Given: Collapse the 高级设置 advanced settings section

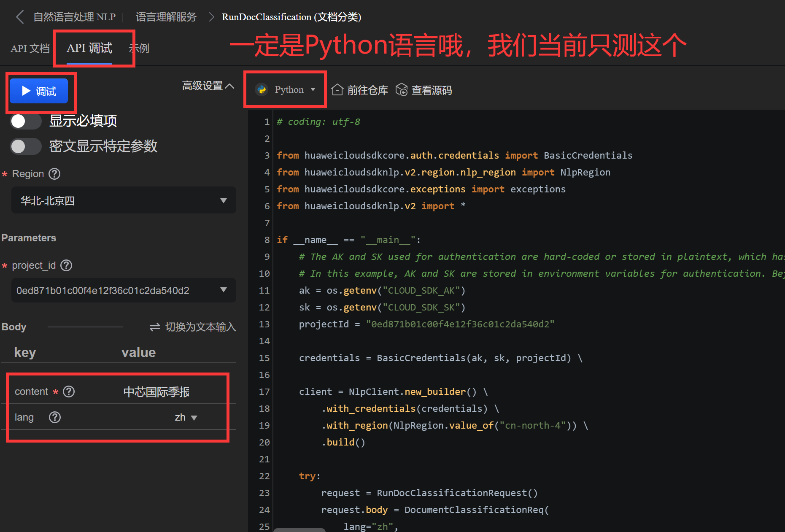Looking at the screenshot, I should [x=208, y=86].
